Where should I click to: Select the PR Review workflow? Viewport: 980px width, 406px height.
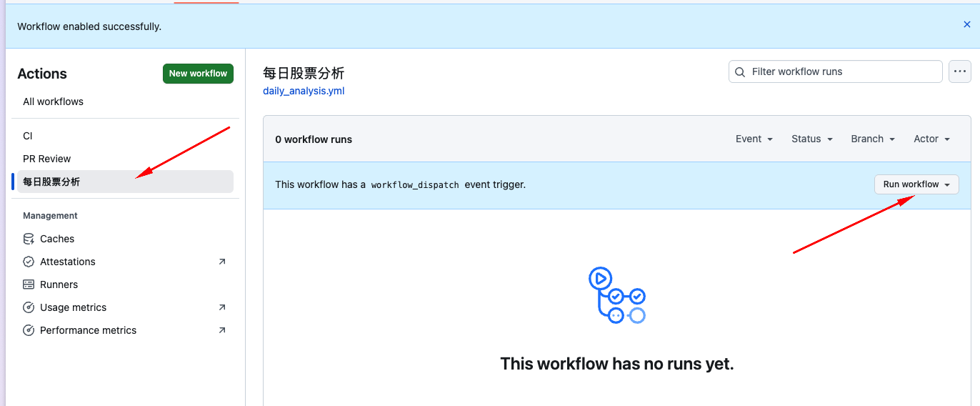click(47, 159)
